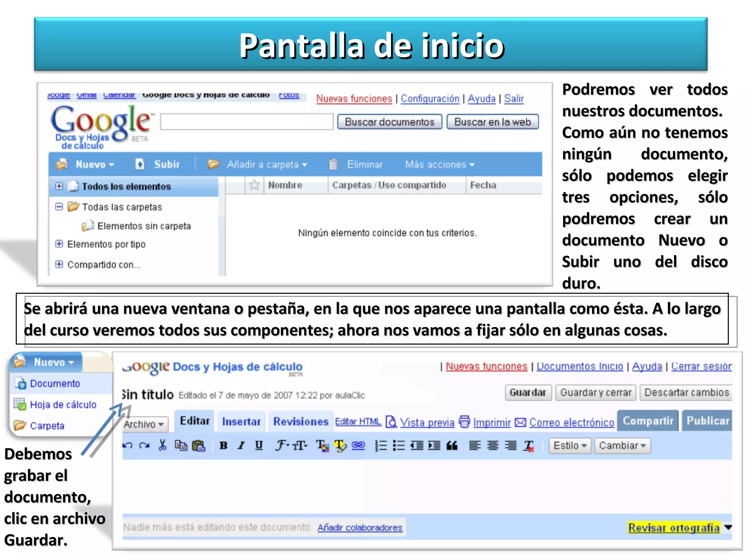This screenshot has height=560, width=747.
Task: Open the Publicar tab
Action: [x=708, y=421]
